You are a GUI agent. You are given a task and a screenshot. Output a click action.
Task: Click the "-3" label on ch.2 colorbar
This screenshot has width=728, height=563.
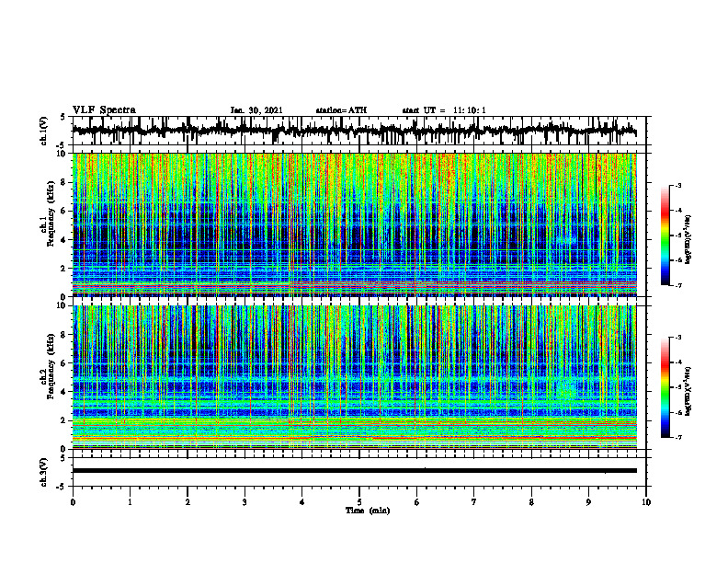(x=677, y=338)
